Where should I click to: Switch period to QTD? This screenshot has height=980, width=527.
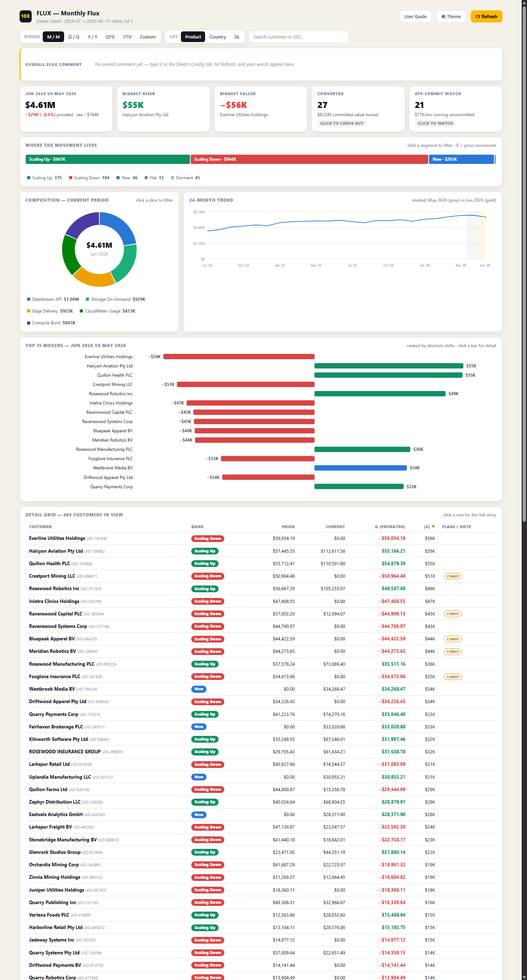(110, 37)
